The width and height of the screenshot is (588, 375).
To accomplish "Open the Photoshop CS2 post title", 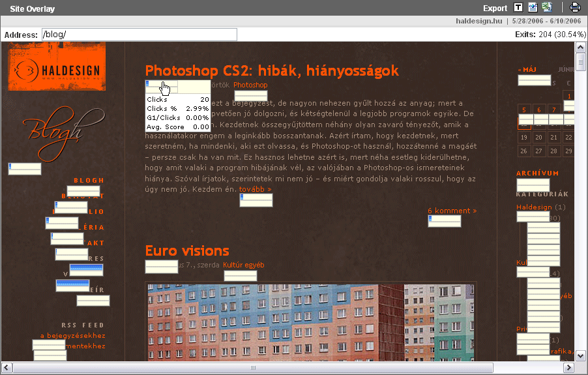I will tap(272, 70).
